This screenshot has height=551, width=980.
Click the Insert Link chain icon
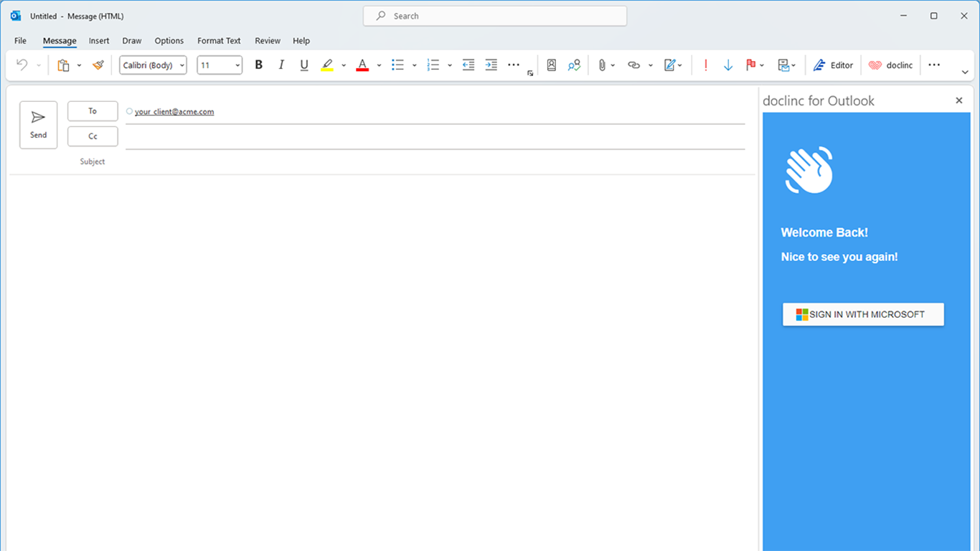pyautogui.click(x=633, y=65)
